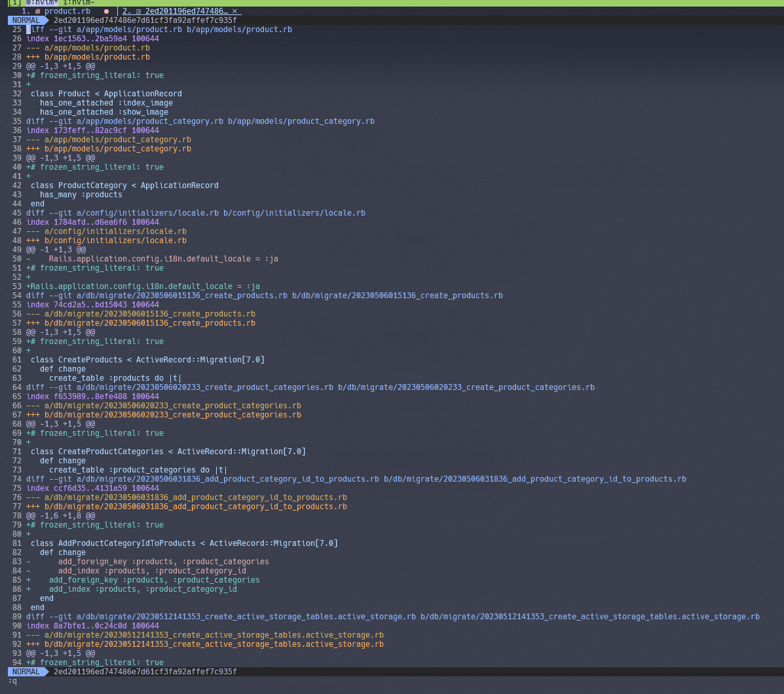Click 'create_table :product_categories do |t|' line
Screen dimensions: 784x694
pyautogui.click(x=138, y=470)
